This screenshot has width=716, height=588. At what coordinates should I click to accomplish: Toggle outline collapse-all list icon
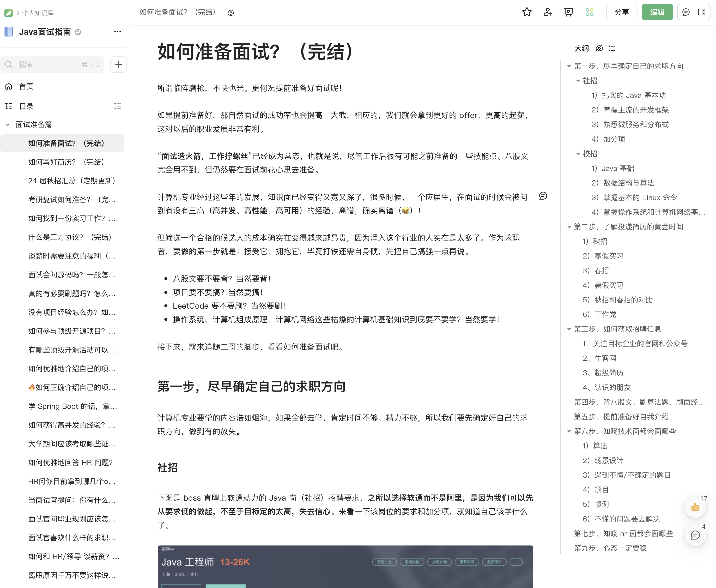tap(612, 48)
